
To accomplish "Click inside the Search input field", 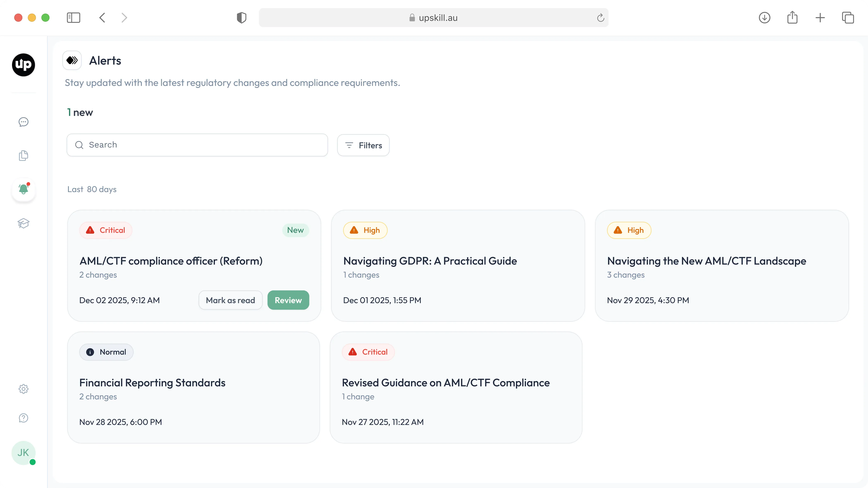I will tap(197, 145).
